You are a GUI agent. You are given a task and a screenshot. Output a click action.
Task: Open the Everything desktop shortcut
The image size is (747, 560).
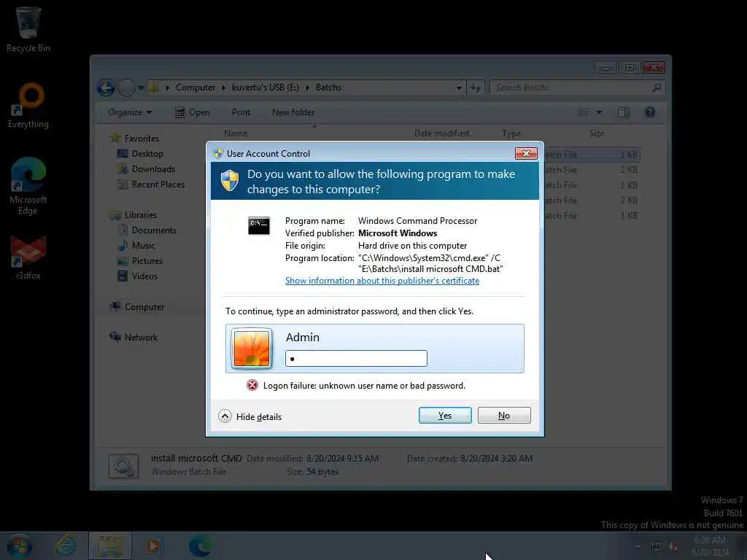click(28, 106)
